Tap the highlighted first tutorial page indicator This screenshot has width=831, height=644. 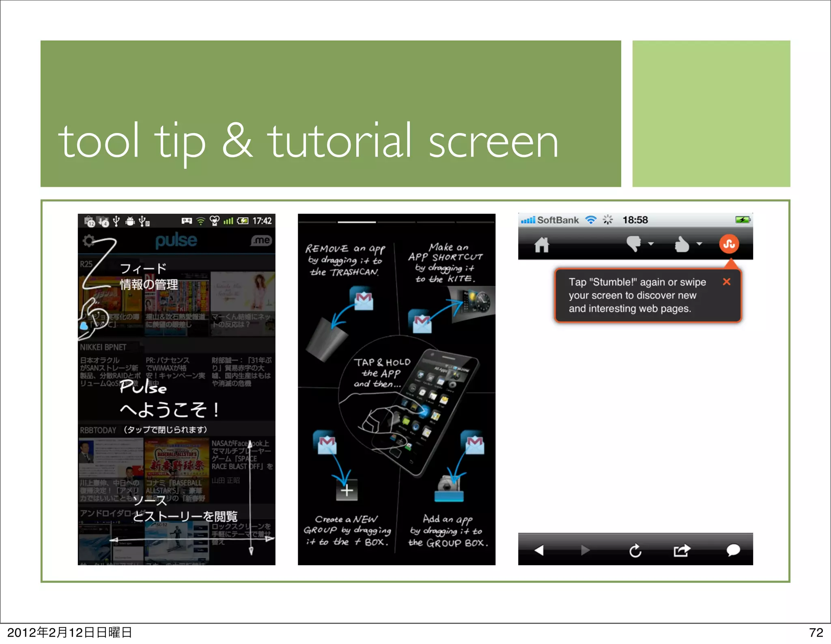tap(357, 222)
